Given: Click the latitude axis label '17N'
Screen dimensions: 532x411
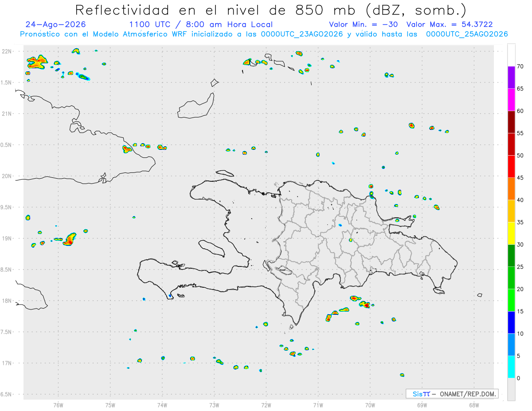Looking at the screenshot, I should pos(7,363).
